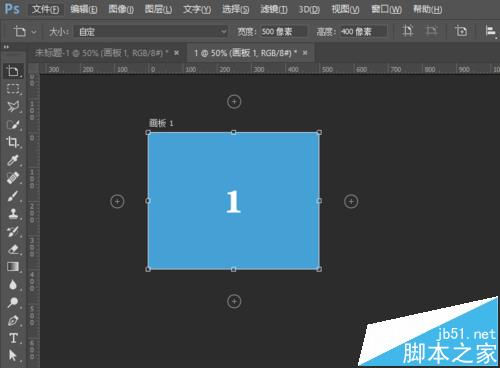
Task: Open the 文字 menu
Action: [x=197, y=9]
